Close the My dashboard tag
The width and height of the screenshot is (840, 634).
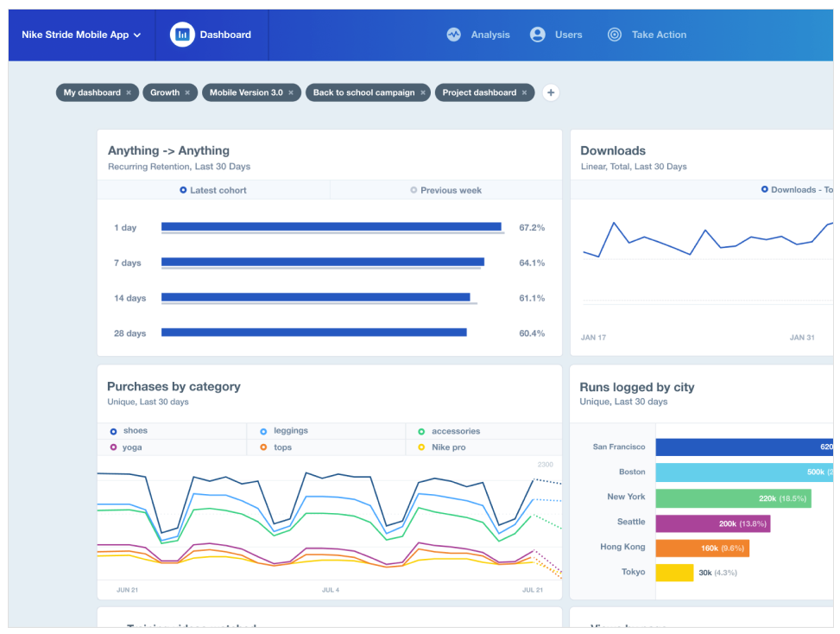[x=129, y=92]
